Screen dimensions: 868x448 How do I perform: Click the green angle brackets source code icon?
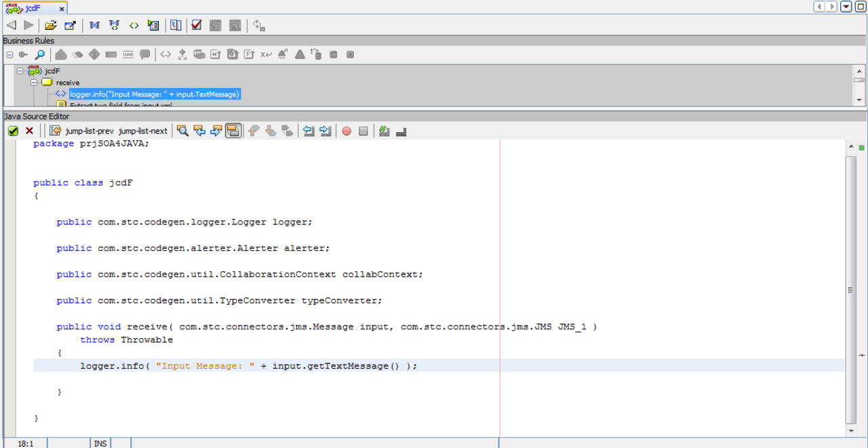pyautogui.click(x=134, y=25)
